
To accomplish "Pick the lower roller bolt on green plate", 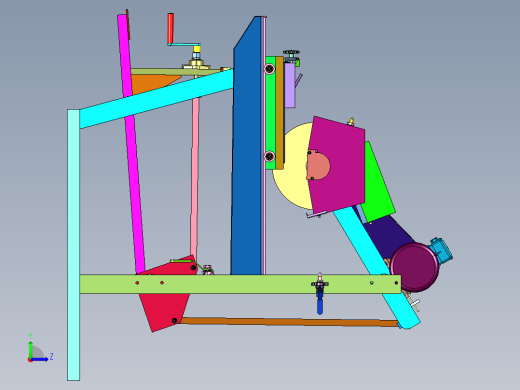I will pos(269,156).
